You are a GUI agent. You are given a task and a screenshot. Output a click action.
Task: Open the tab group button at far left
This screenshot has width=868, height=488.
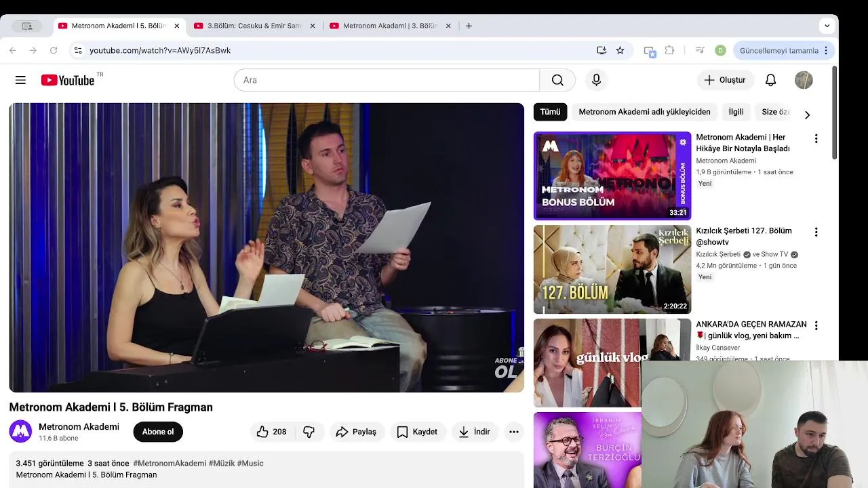pyautogui.click(x=27, y=26)
